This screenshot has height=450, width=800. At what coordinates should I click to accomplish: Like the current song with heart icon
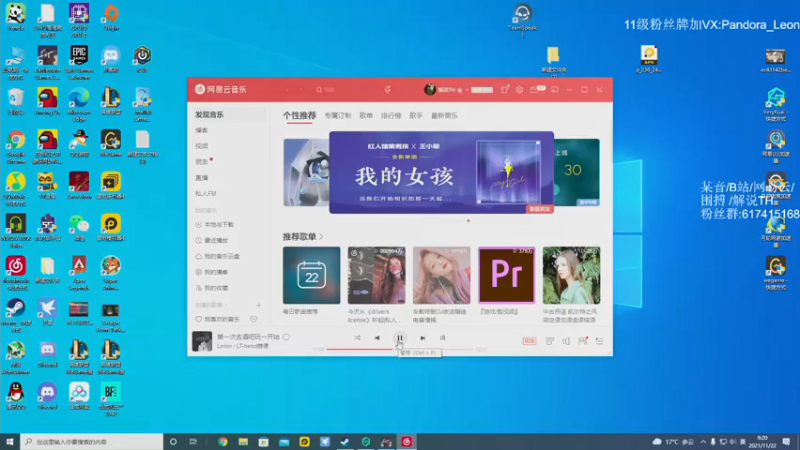click(286, 337)
